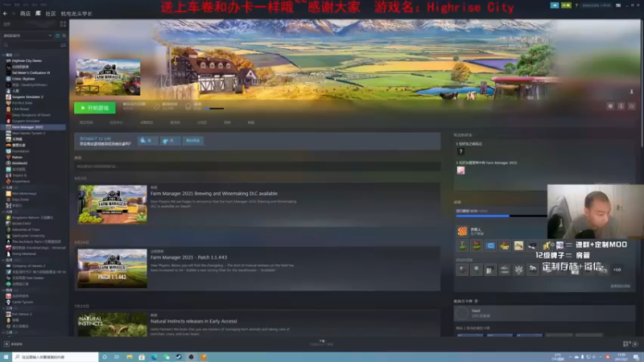Screen dimensions: 644x362
Task: Show the +10 more locked achievements
Action: click(617, 269)
